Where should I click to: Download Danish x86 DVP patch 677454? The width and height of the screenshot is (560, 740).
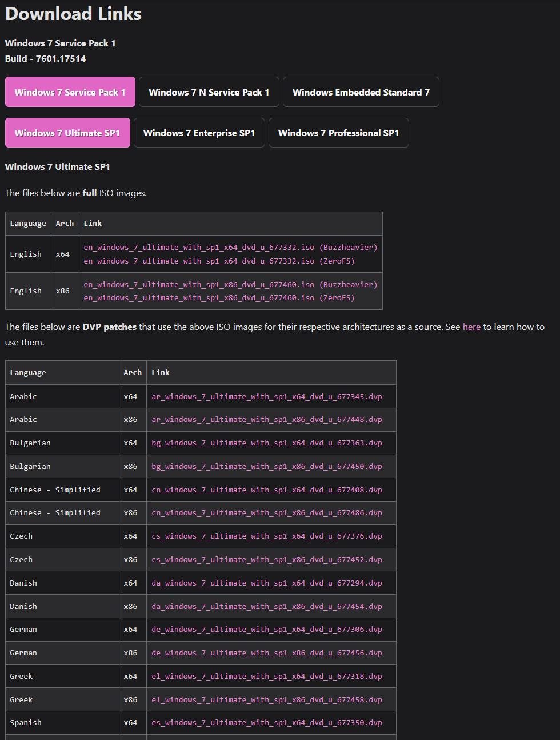(x=267, y=607)
